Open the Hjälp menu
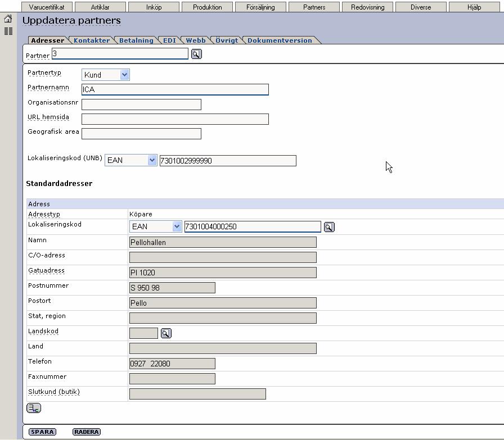The width and height of the screenshot is (504, 440). coord(474,7)
